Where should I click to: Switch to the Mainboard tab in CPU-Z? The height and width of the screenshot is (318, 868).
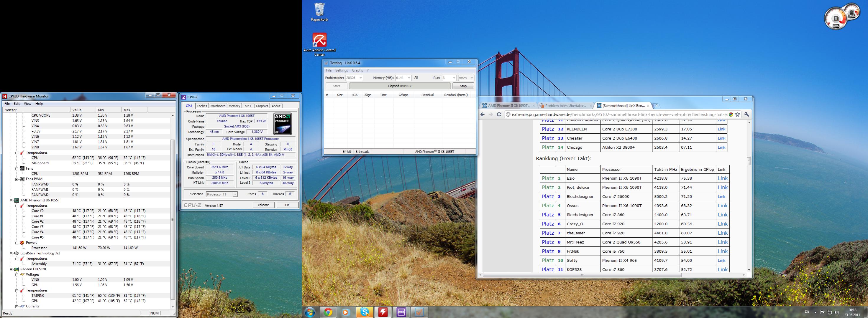coord(218,106)
